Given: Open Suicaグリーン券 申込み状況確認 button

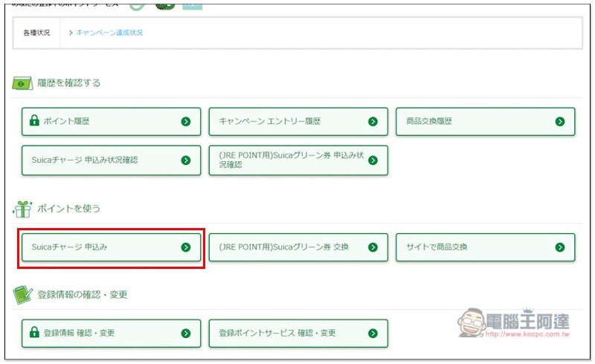Looking at the screenshot, I should [298, 160].
